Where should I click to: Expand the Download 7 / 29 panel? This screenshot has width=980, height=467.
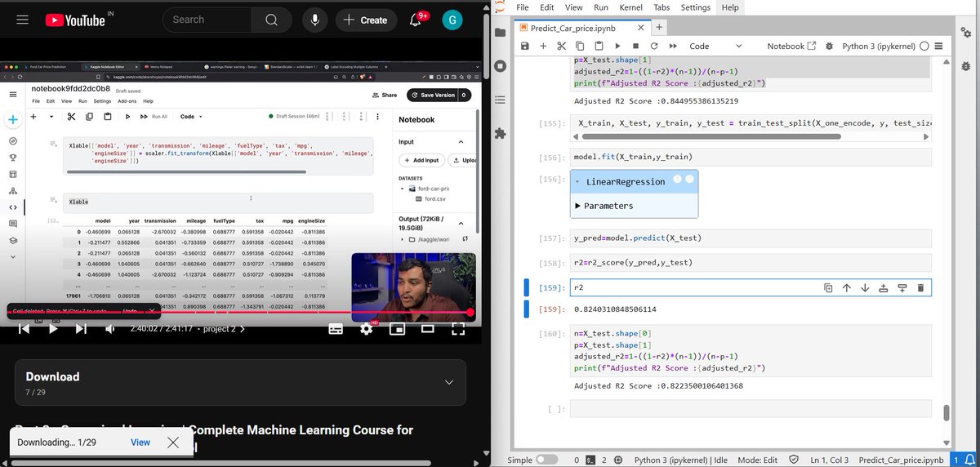coord(240,383)
